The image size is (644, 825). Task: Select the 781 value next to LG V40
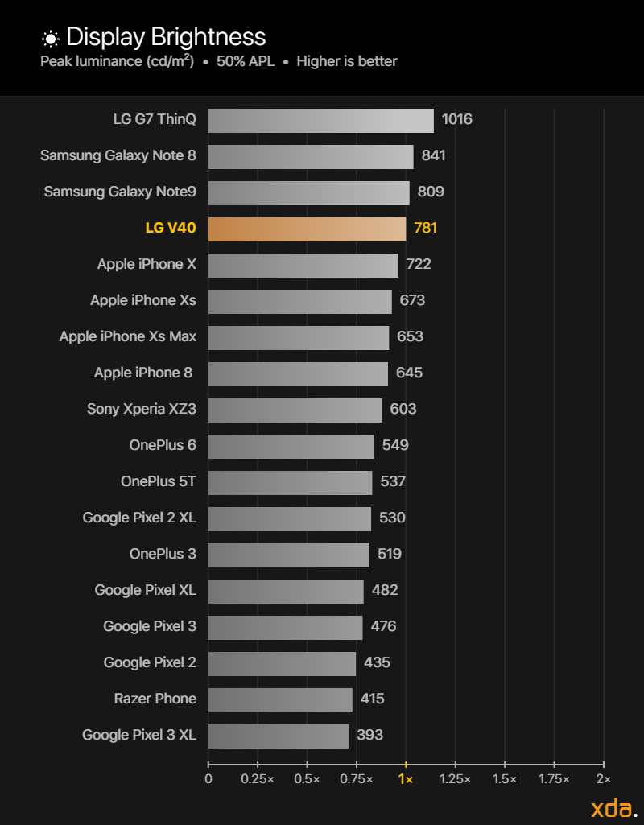point(425,228)
